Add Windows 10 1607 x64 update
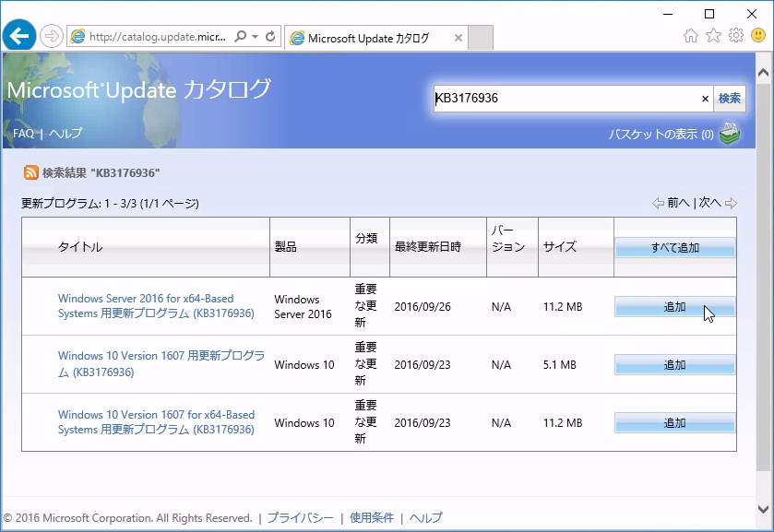 point(674,423)
